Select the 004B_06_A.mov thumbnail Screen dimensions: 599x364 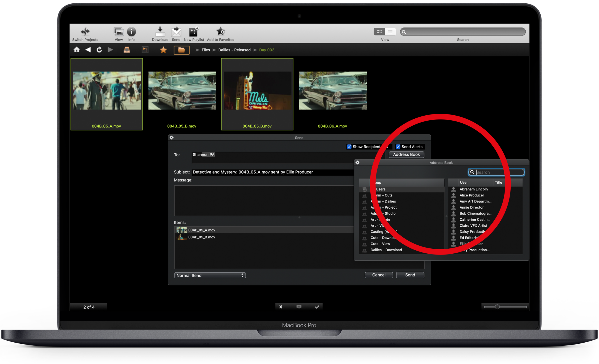click(333, 91)
